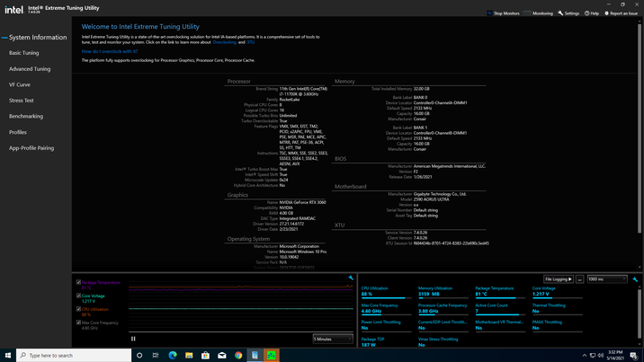
Task: Open the Help menu
Action: [592, 13]
